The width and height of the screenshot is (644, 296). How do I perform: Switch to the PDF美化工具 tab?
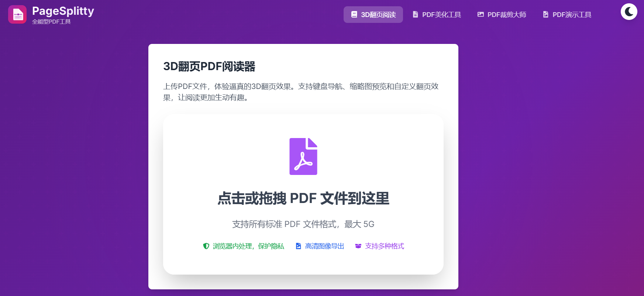(437, 14)
